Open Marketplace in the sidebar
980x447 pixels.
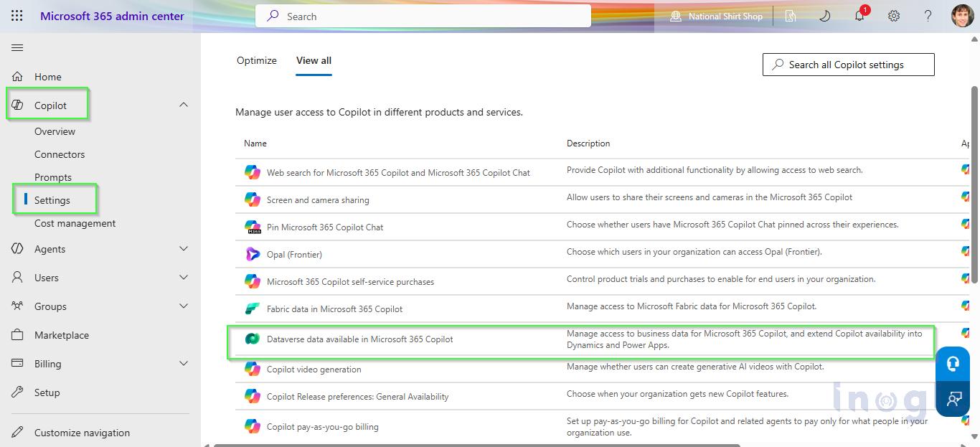point(62,335)
